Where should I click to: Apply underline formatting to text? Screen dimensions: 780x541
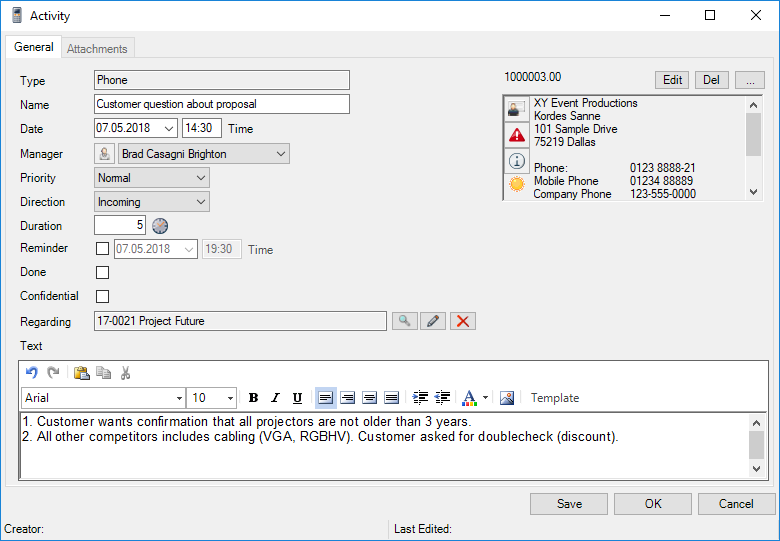[297, 398]
